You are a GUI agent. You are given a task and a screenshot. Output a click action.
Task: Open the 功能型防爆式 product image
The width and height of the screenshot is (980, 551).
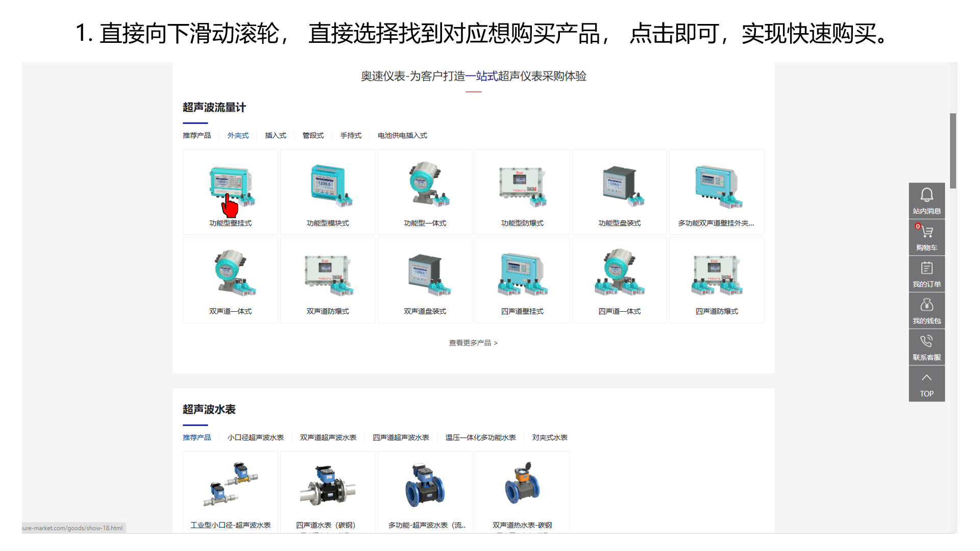(522, 187)
